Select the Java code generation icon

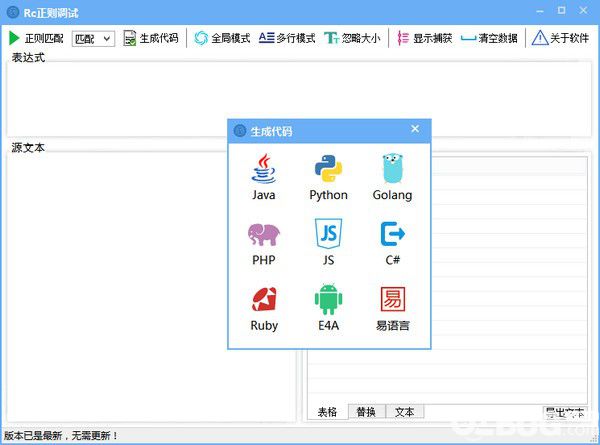click(264, 169)
